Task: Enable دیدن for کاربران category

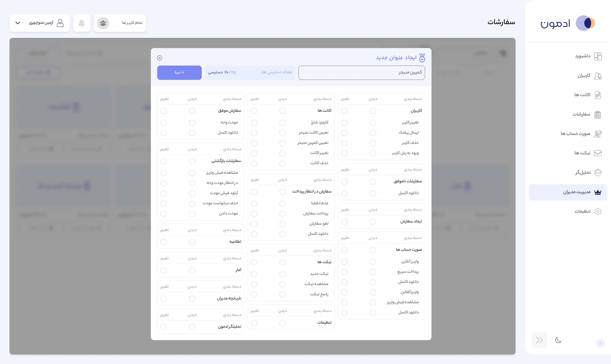Action: (373, 111)
